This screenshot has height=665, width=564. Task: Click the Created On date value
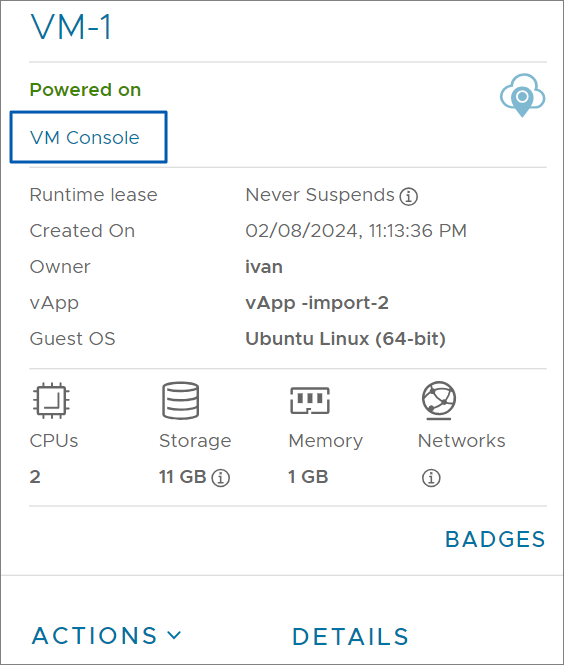(356, 231)
